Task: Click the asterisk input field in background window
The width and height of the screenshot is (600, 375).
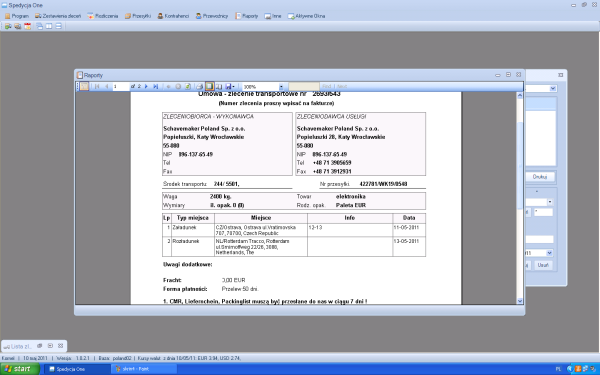Action: (543, 212)
